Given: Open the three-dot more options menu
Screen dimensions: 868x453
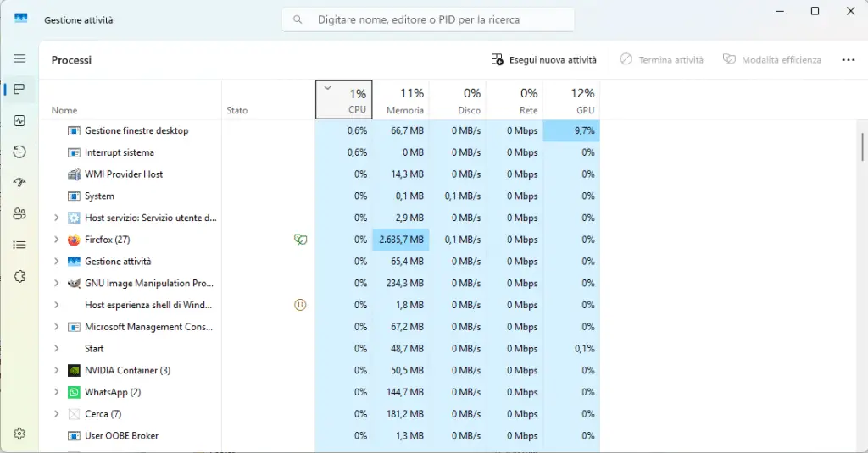Looking at the screenshot, I should (x=848, y=60).
